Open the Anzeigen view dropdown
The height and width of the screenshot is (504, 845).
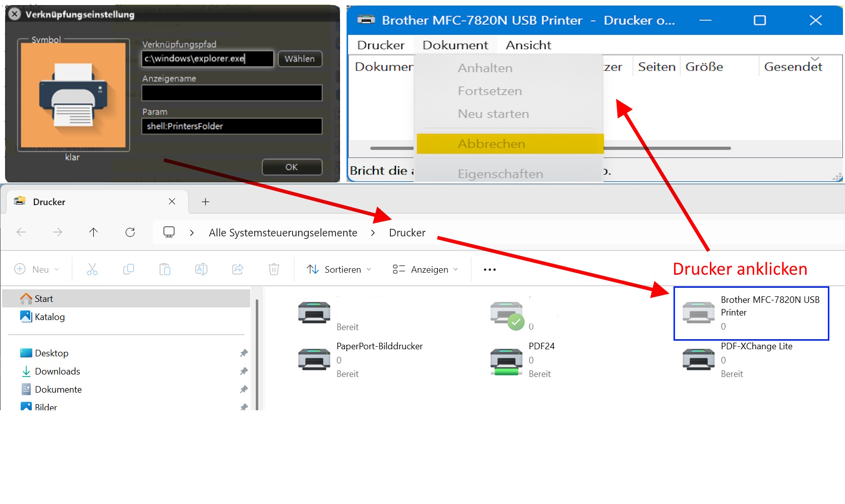(425, 270)
